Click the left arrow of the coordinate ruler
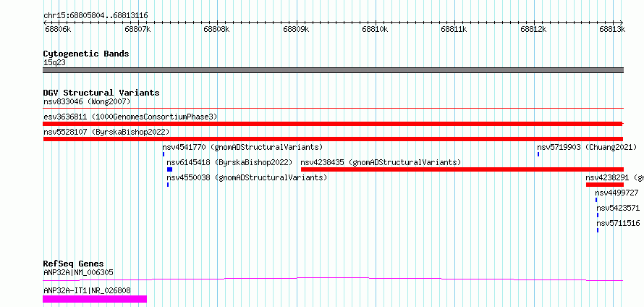This screenshot has width=644, height=307. [45, 22]
